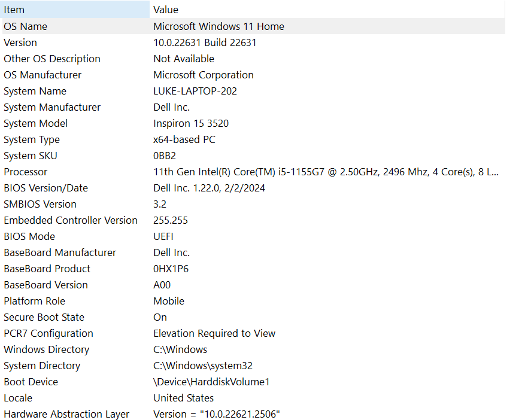The width and height of the screenshot is (522, 420).
Task: Click value 3.2
Action: pos(160,204)
